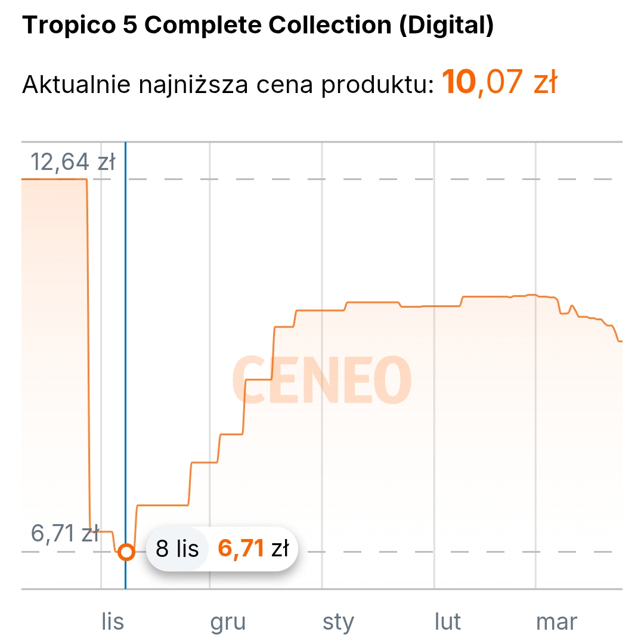The image size is (644, 644).
Task: Click the "Aktualnie najniższa cena produktu" text
Action: pos(227,85)
